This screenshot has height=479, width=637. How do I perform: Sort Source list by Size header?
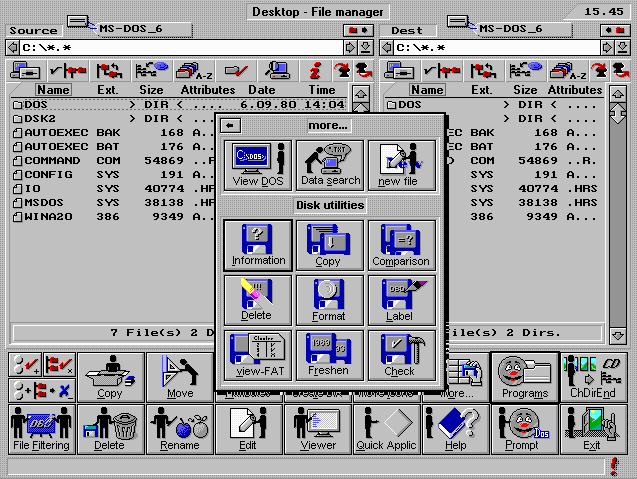(151, 90)
